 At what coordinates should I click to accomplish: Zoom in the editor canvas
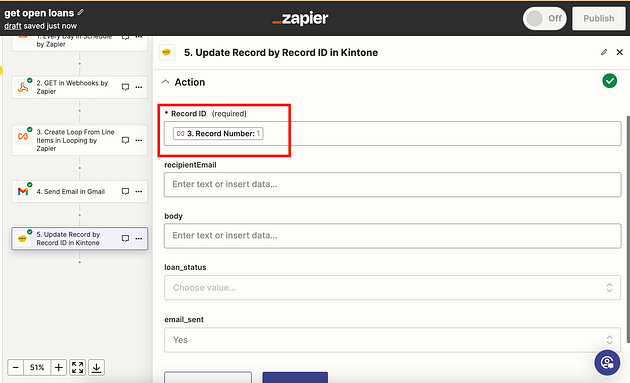pyautogui.click(x=59, y=367)
